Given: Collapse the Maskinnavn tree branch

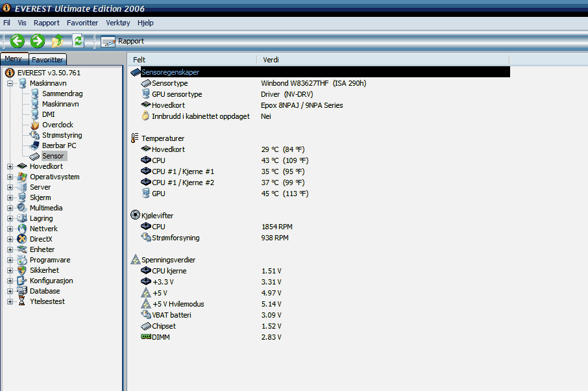Looking at the screenshot, I should [x=10, y=83].
